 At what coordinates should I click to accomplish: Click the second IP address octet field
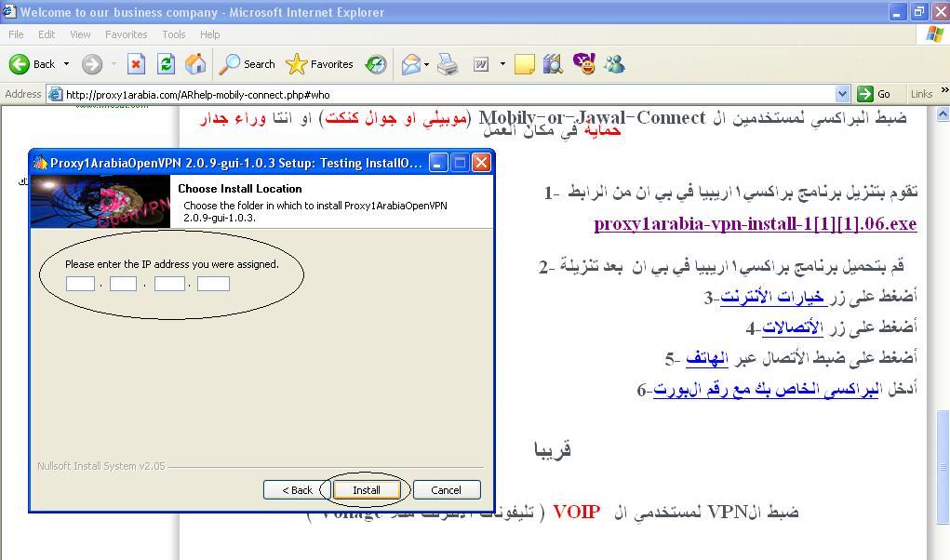click(123, 284)
